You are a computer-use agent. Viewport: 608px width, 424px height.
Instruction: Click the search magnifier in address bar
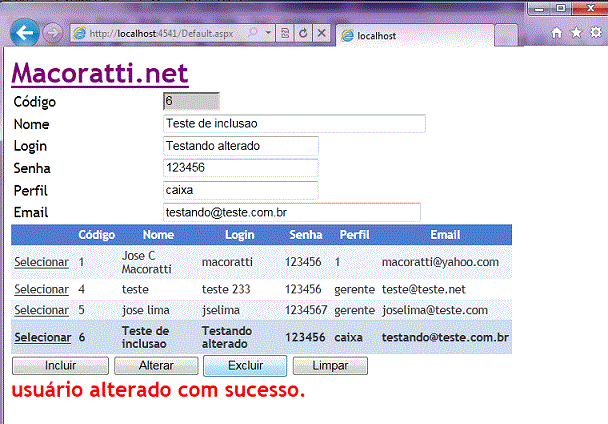(x=252, y=33)
